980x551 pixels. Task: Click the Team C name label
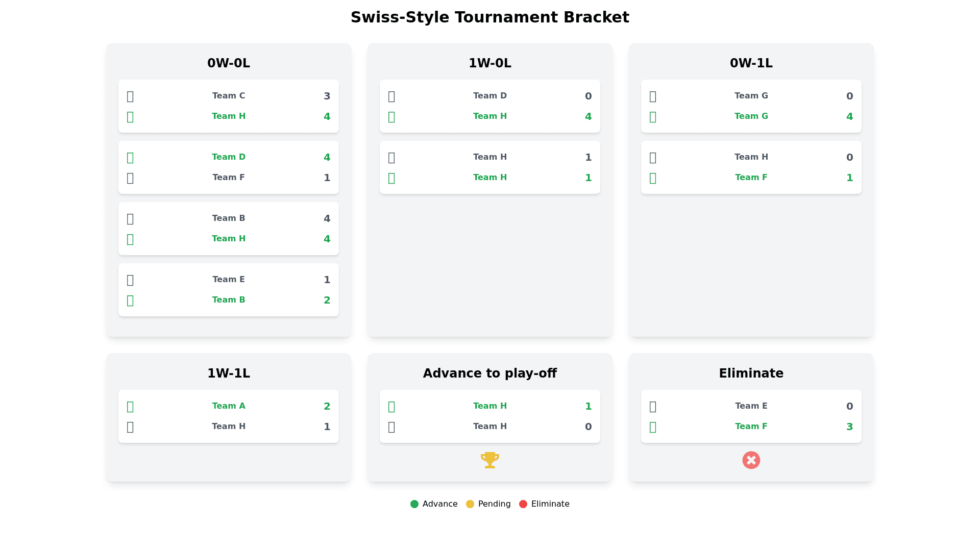tap(229, 96)
